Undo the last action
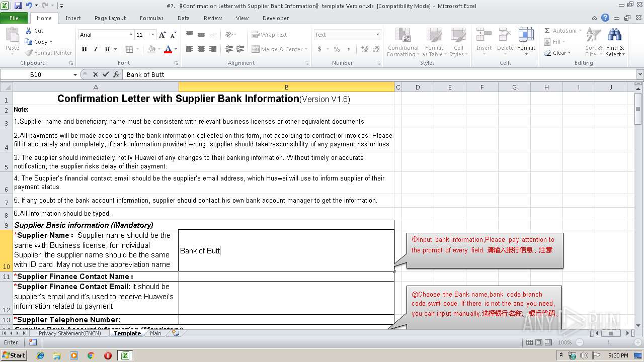This screenshot has height=362, width=644. pyautogui.click(x=29, y=6)
